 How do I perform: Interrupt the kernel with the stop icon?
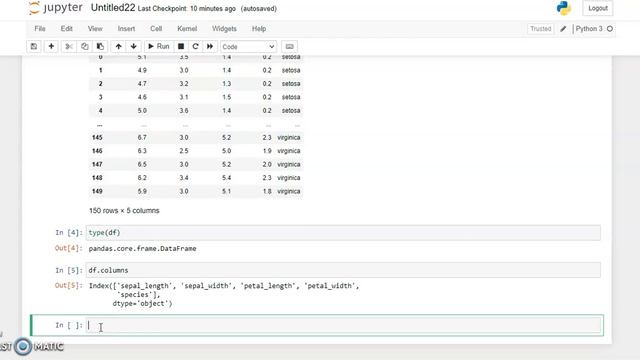[181, 47]
